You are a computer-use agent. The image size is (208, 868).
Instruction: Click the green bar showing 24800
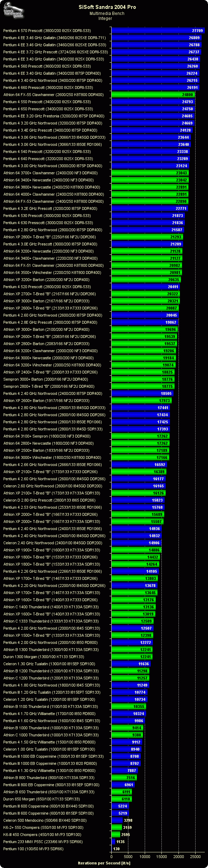point(153,95)
